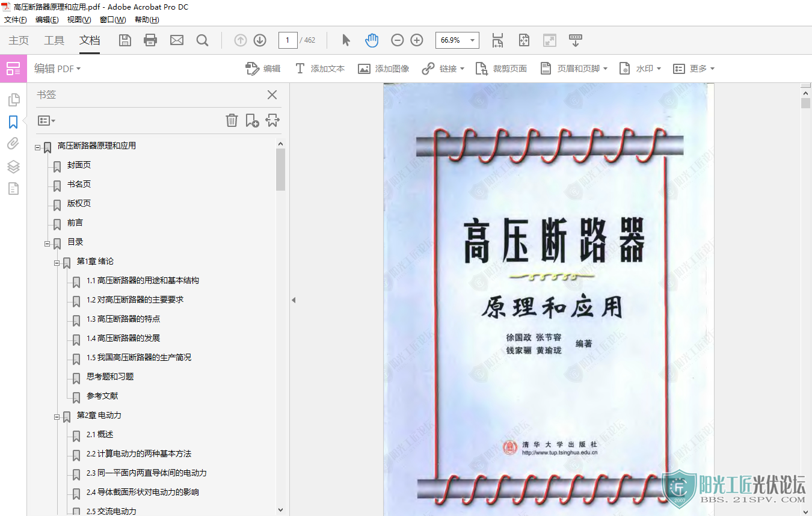Zoom out with minus icon
Screen dimensions: 812x516
click(397, 40)
